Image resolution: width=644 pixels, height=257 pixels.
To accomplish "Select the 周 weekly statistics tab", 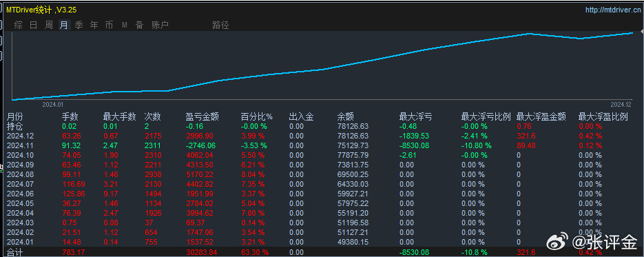I will coord(48,25).
